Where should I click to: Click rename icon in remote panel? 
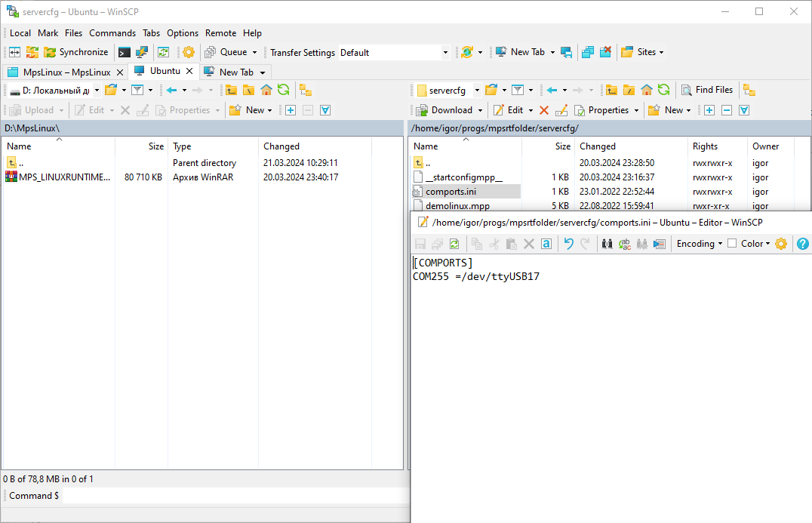click(x=561, y=110)
